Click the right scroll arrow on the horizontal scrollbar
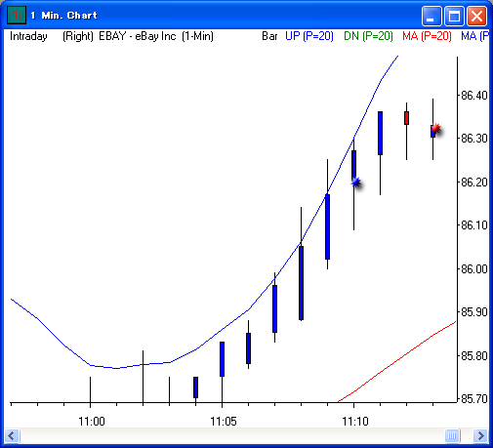The height and width of the screenshot is (448, 493). [480, 435]
